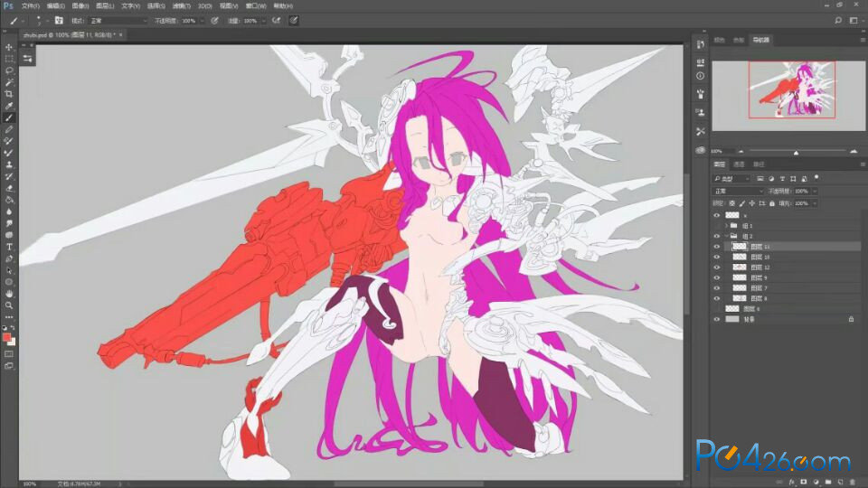Open the layer opacity dropdown arrow

point(815,191)
